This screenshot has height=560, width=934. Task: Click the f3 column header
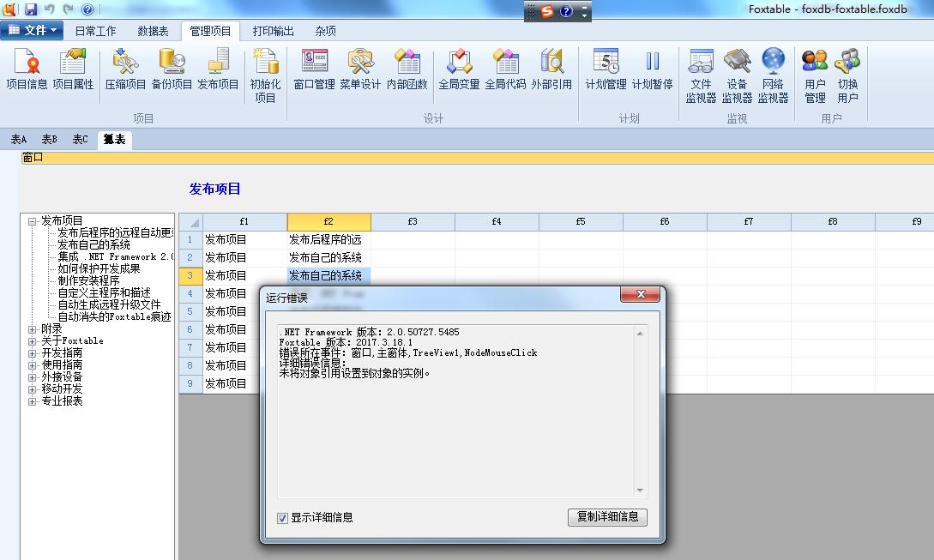(413, 221)
